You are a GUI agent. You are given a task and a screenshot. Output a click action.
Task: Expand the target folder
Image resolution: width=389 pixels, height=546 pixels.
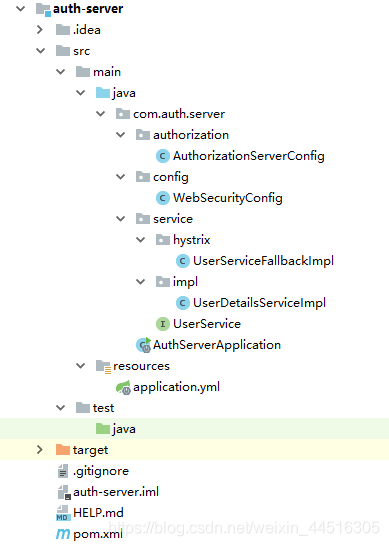(x=40, y=450)
